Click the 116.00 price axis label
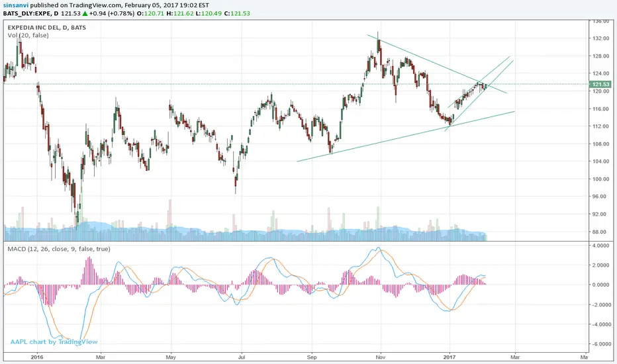The width and height of the screenshot is (617, 364). click(600, 109)
